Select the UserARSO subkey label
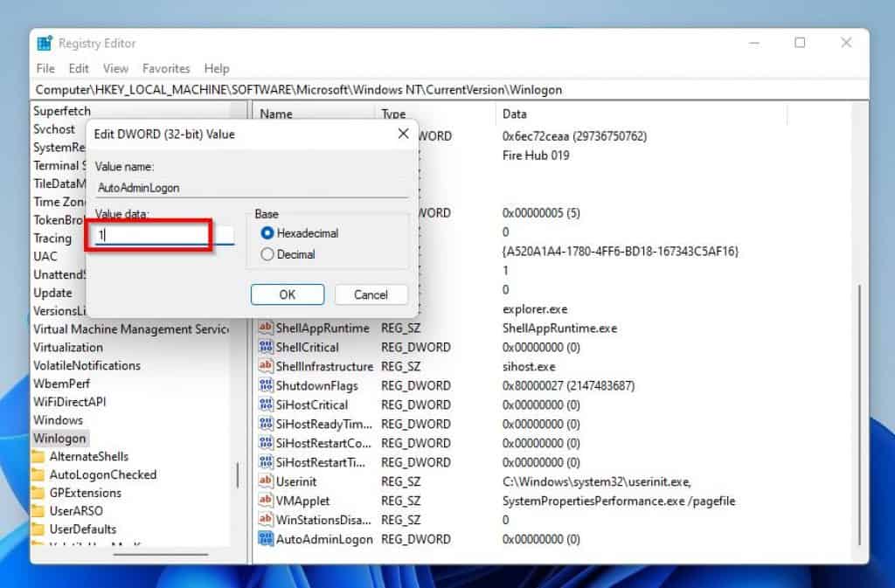The width and height of the screenshot is (895, 588). (x=76, y=511)
